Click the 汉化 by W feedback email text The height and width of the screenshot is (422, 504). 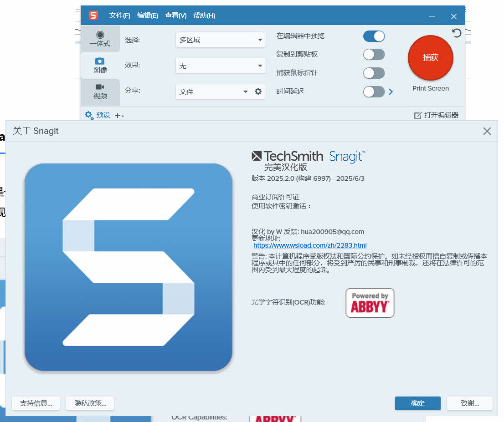tap(308, 232)
